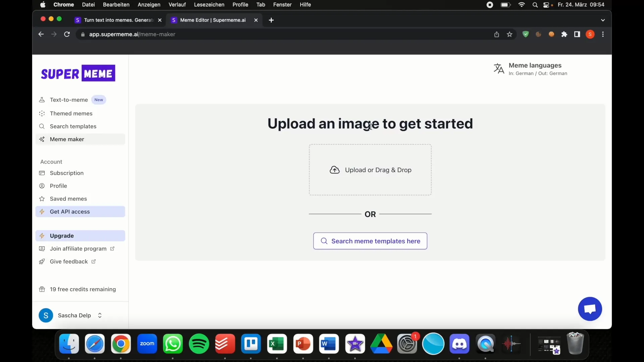Open Join affiliate program link
Image resolution: width=644 pixels, height=362 pixels.
click(x=78, y=249)
